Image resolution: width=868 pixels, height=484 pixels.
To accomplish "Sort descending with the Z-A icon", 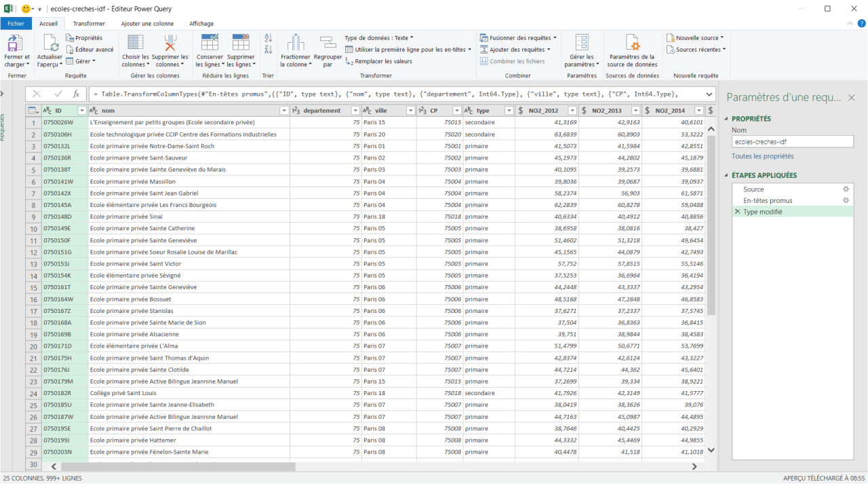I will click(268, 50).
